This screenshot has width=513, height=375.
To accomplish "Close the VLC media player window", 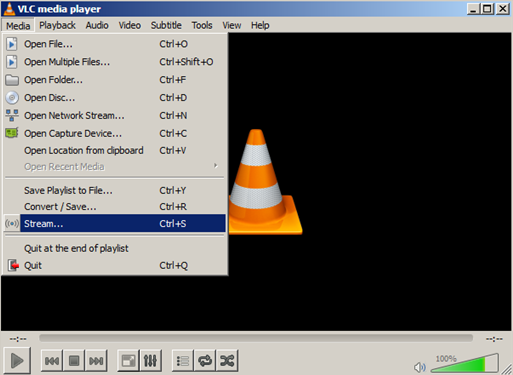I will click(x=503, y=9).
